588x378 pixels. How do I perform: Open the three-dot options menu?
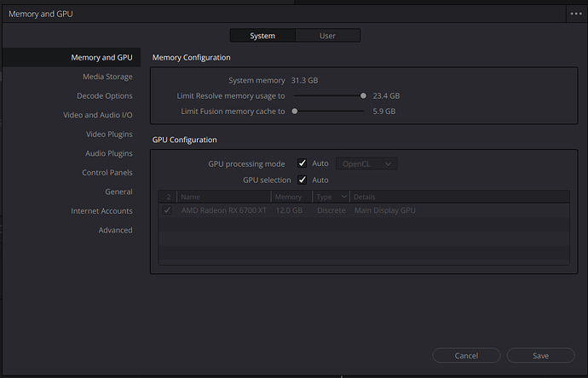click(575, 14)
